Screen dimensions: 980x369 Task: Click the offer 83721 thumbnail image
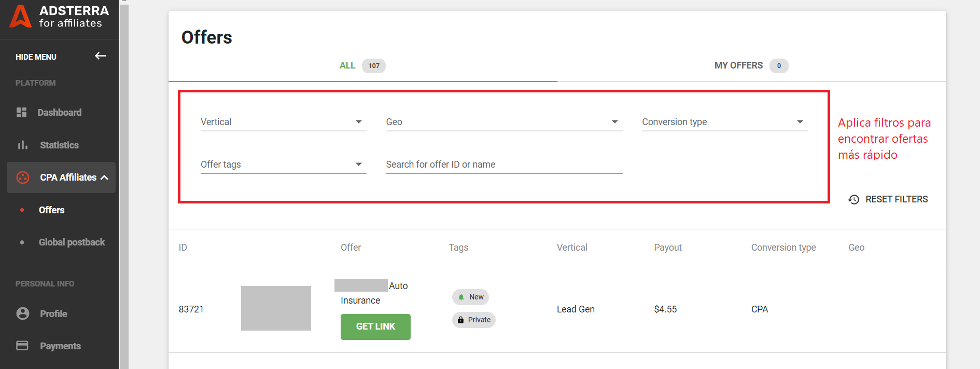click(x=276, y=308)
